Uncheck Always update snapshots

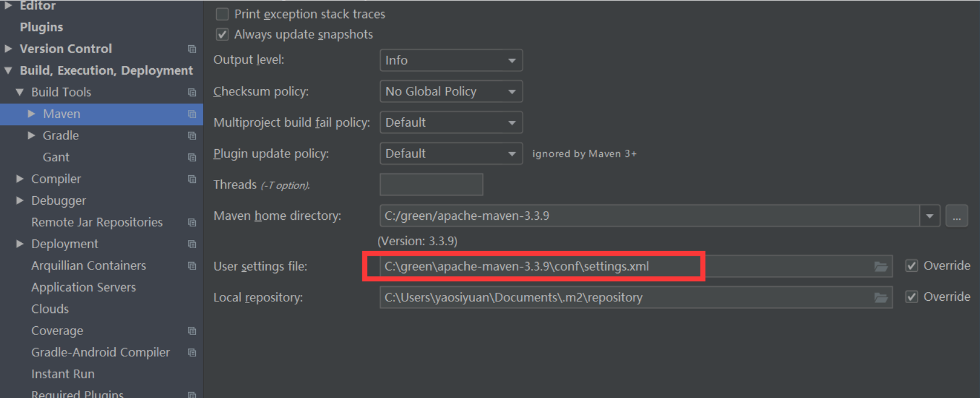tap(222, 35)
